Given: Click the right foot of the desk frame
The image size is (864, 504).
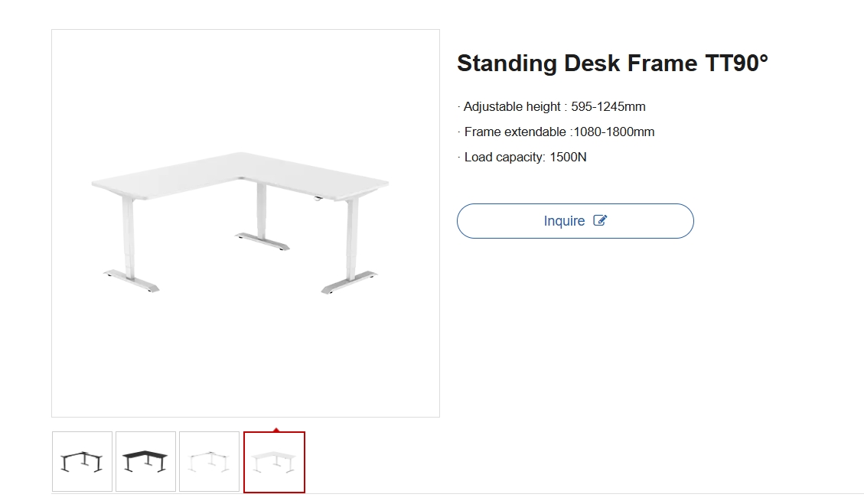Looking at the screenshot, I should point(349,281).
